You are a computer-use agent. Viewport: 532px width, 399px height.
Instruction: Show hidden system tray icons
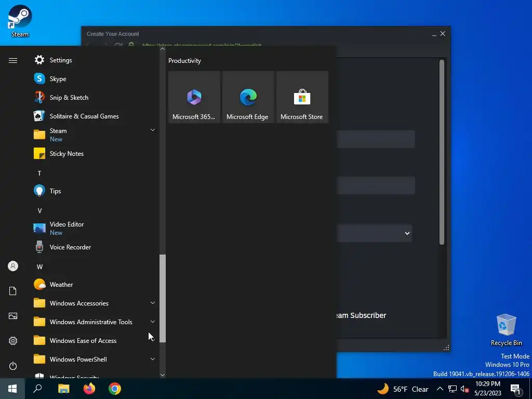pyautogui.click(x=440, y=389)
